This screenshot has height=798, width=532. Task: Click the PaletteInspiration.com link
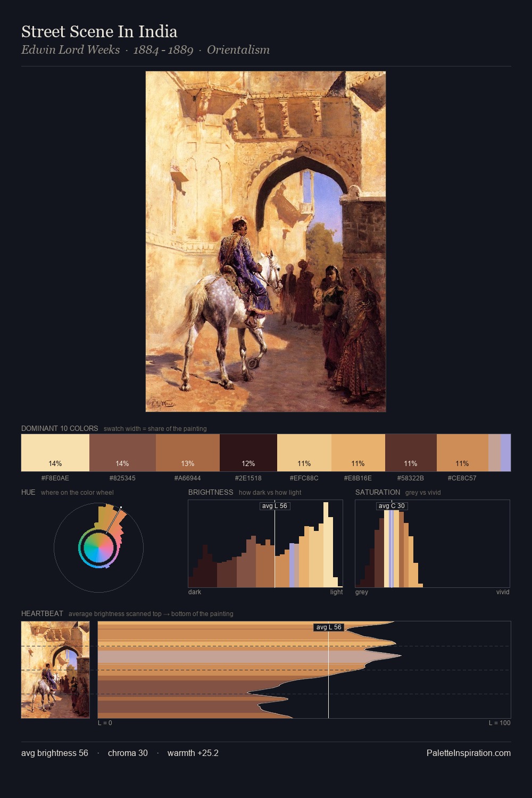click(469, 753)
